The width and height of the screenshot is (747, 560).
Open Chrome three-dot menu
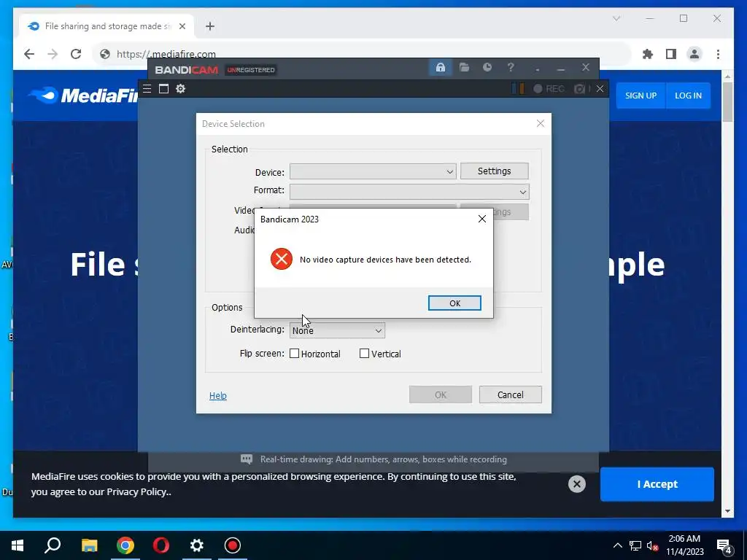click(718, 54)
